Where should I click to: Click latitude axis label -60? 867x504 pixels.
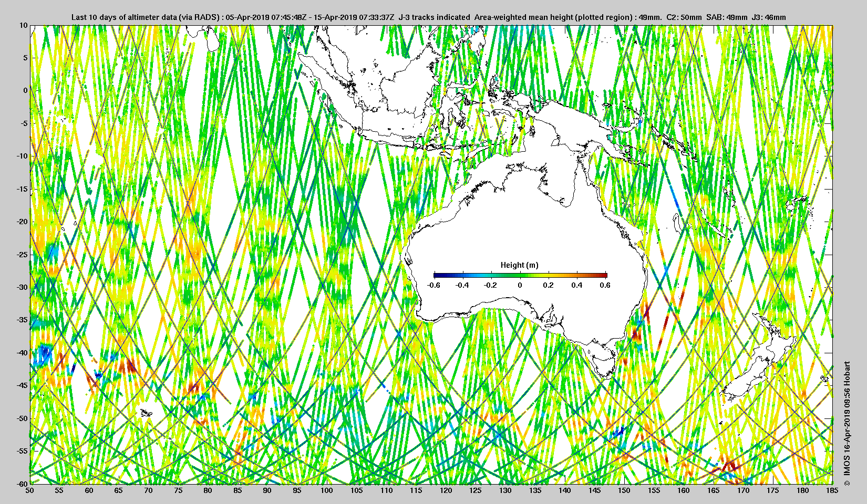tap(22, 484)
